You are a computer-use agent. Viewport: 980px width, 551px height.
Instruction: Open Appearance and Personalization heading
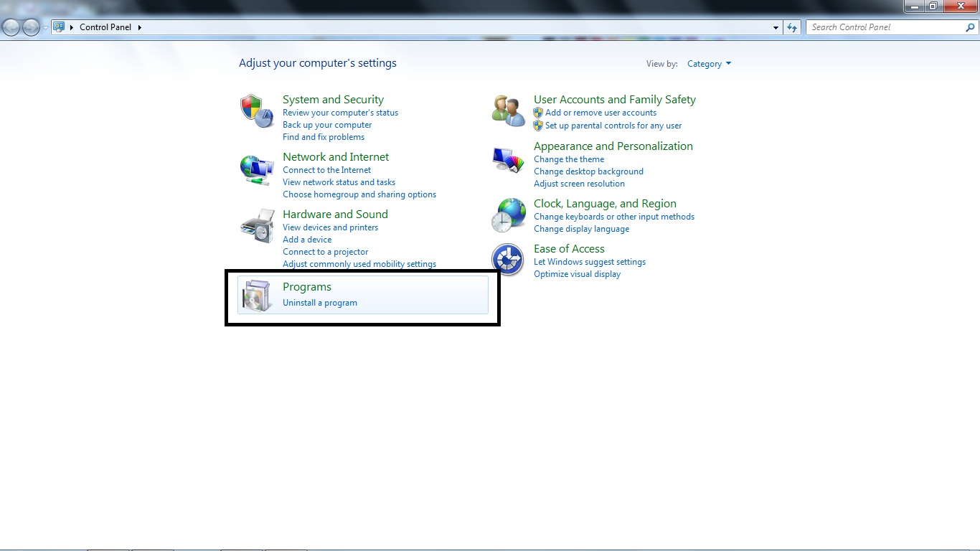pyautogui.click(x=613, y=146)
